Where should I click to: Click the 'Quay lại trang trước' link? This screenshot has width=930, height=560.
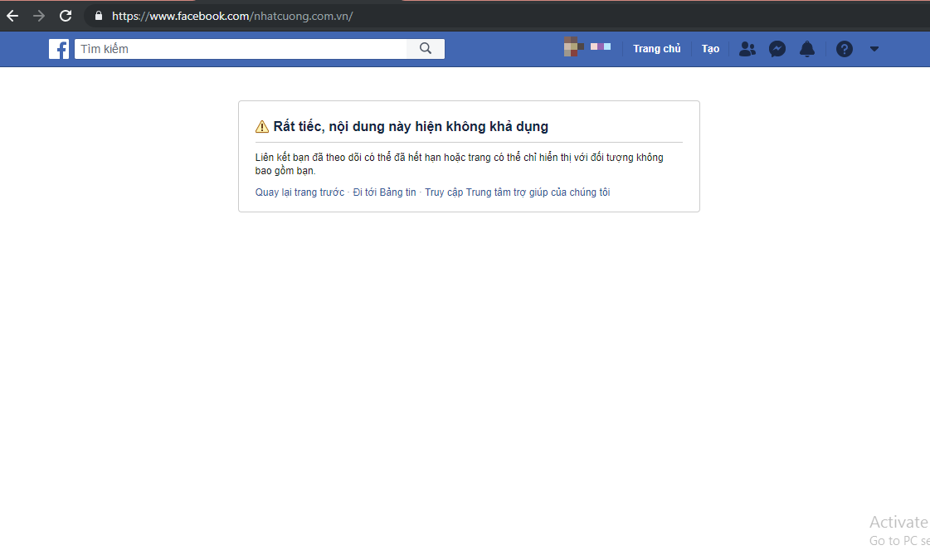click(299, 192)
